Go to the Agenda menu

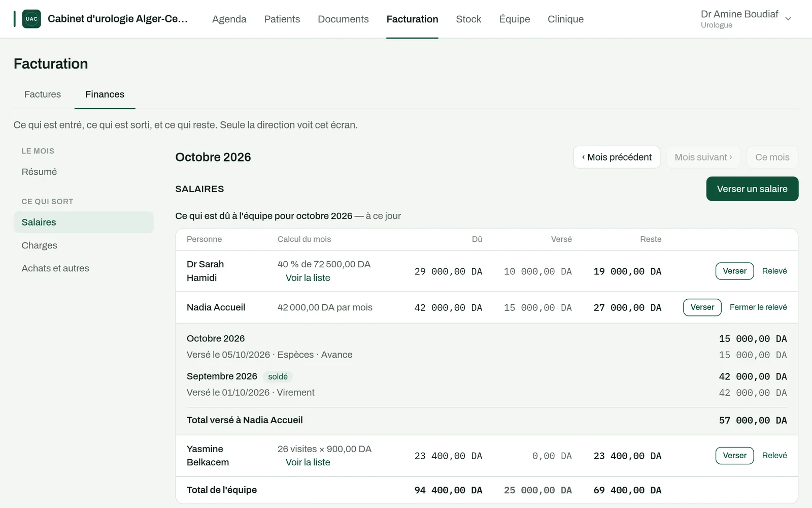coord(229,19)
